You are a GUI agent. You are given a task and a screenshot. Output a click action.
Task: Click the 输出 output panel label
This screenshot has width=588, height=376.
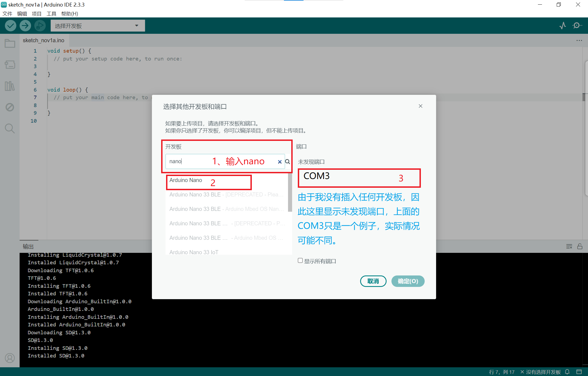[x=28, y=246]
